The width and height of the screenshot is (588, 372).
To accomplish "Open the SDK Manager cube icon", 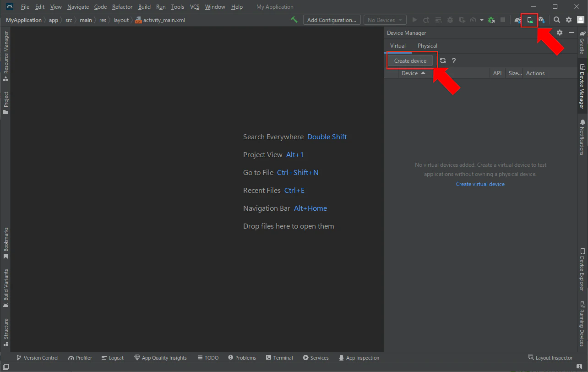I will point(542,20).
